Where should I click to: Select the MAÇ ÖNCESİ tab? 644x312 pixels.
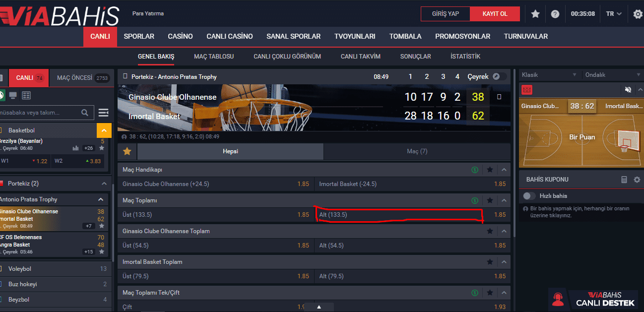tap(83, 78)
